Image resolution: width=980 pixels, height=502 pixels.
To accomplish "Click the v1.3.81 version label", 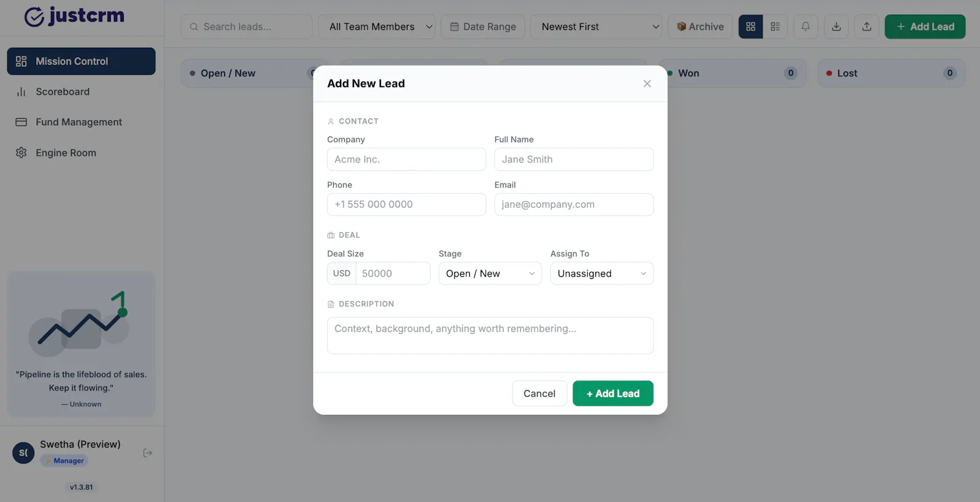I will point(81,487).
